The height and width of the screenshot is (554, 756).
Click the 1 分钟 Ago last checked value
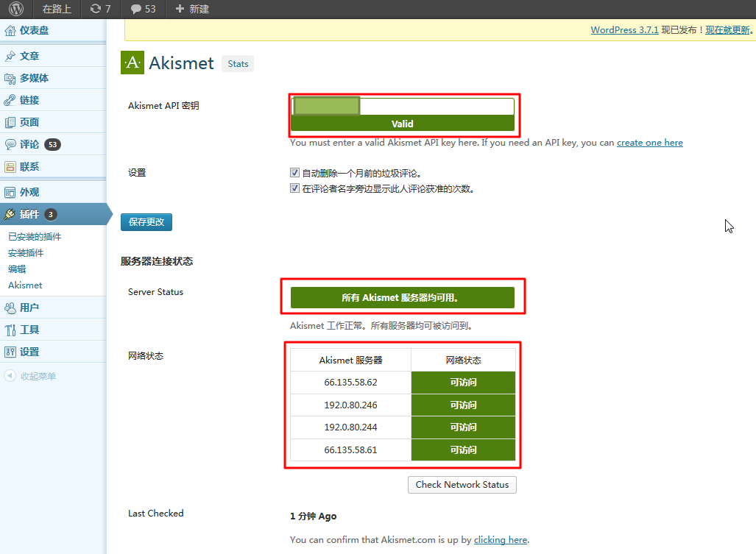tap(313, 516)
